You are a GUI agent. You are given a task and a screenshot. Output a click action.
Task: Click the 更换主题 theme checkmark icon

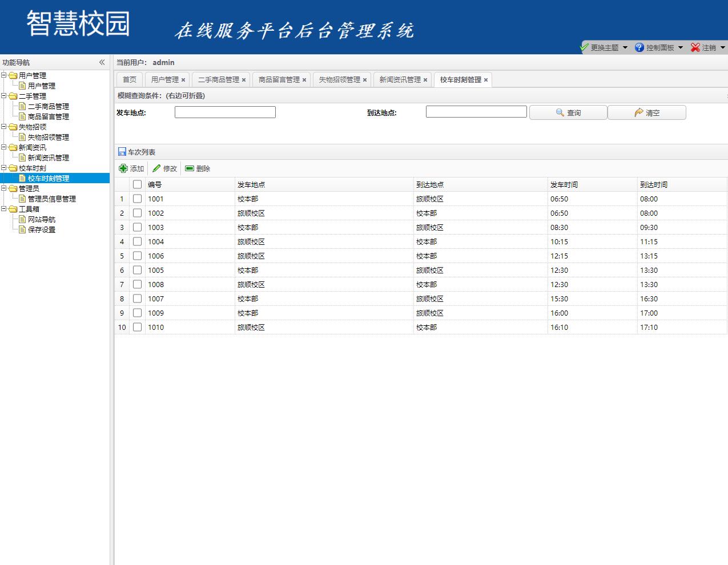(x=584, y=47)
